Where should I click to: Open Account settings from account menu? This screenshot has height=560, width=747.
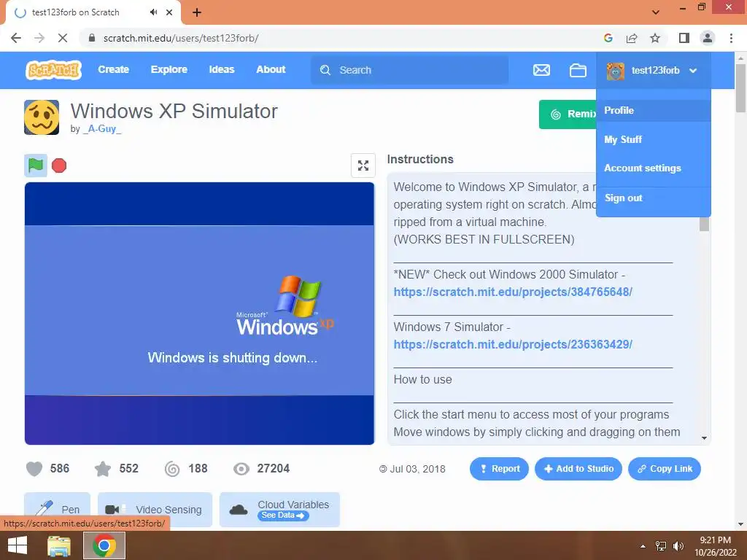pos(653,168)
